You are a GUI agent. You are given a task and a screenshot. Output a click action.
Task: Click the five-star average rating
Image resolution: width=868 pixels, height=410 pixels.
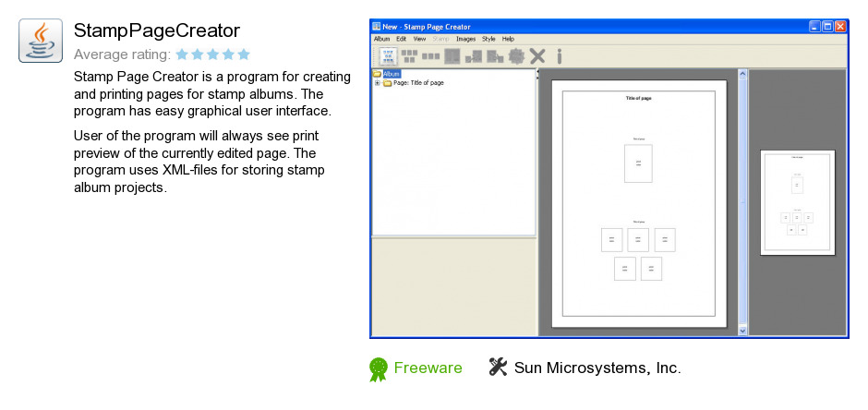pyautogui.click(x=213, y=54)
